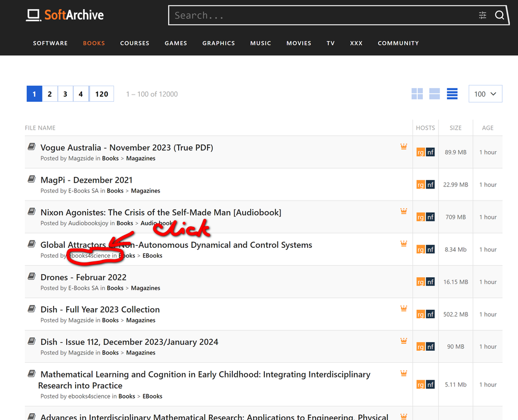Image resolution: width=518 pixels, height=420 pixels.
Task: Switch to large grid view
Action: point(417,94)
